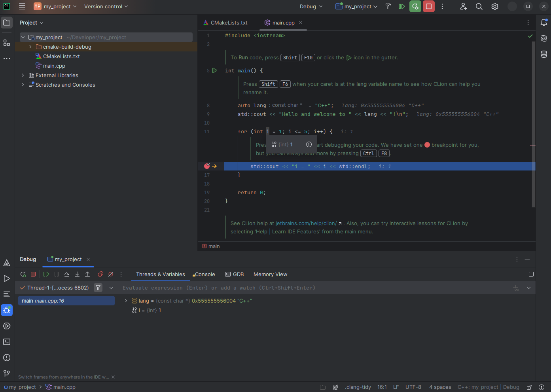Toggle breakpoint on line 16
Screen dimensions: 551x392
(x=207, y=166)
